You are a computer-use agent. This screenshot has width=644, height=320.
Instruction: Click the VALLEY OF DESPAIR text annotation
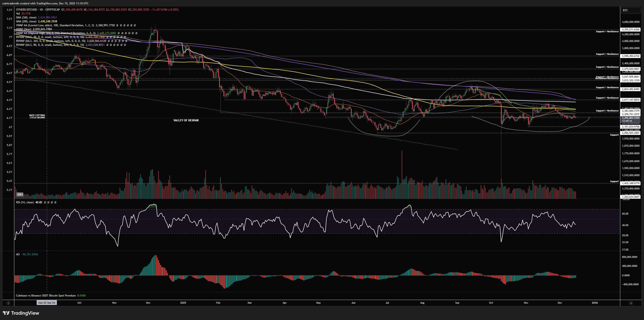[x=186, y=120]
